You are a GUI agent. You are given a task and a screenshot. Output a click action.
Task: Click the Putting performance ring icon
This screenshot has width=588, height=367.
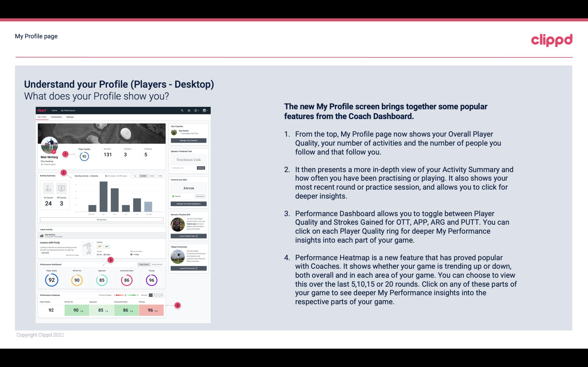(151, 280)
